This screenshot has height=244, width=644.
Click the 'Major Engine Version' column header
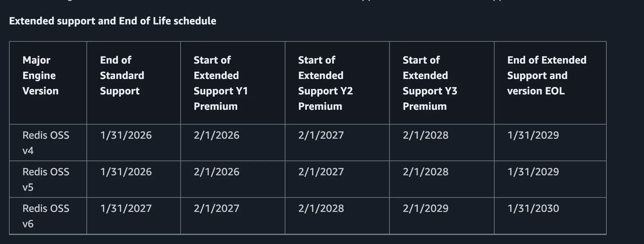40,75
